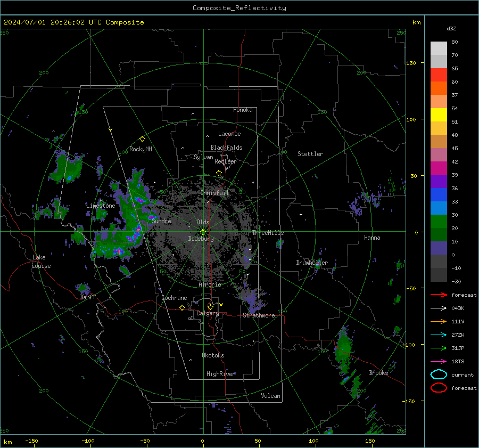This screenshot has width=479, height=448.
Task: Pick the purple swatch between 39 and 36 dBZ
Action: point(439,182)
